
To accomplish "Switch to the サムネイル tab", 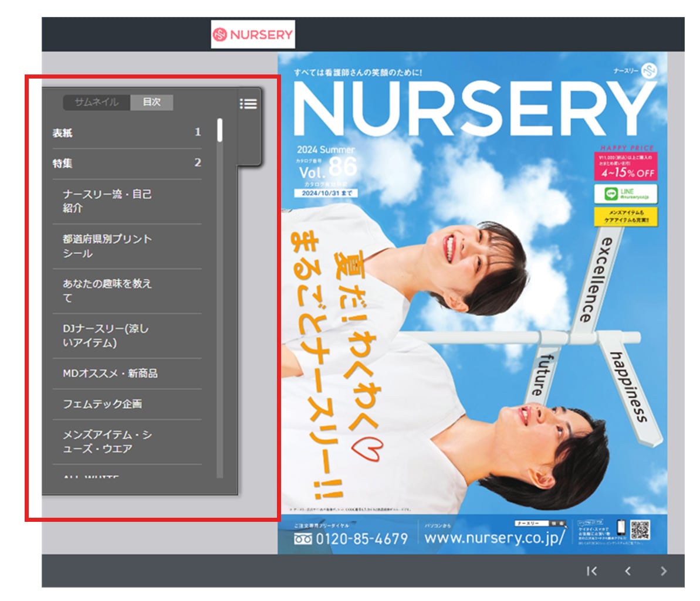I will point(96,102).
